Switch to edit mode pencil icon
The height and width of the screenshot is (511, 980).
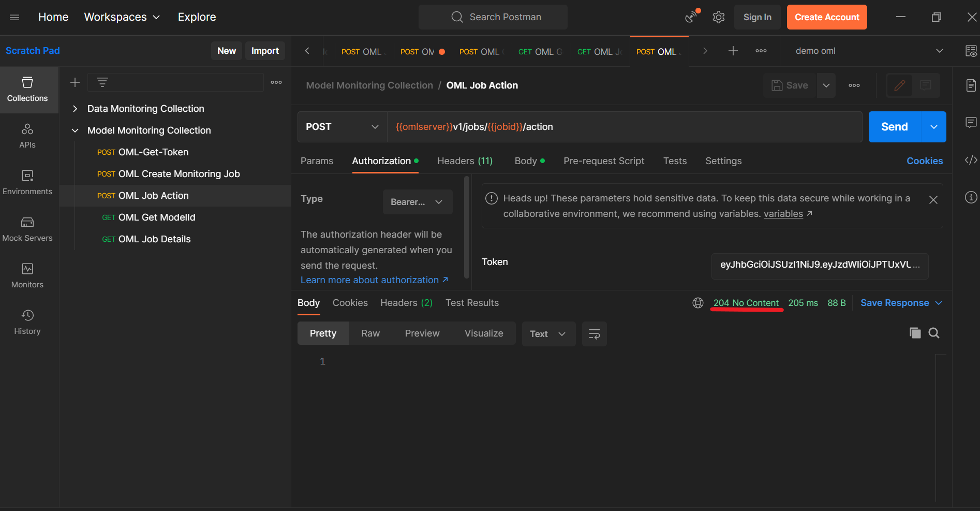click(900, 85)
